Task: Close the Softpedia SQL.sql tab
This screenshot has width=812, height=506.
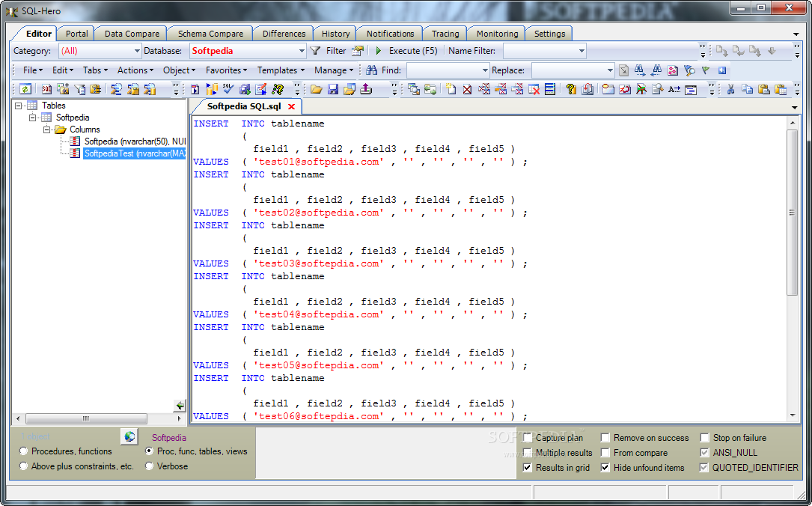Action: 292,106
